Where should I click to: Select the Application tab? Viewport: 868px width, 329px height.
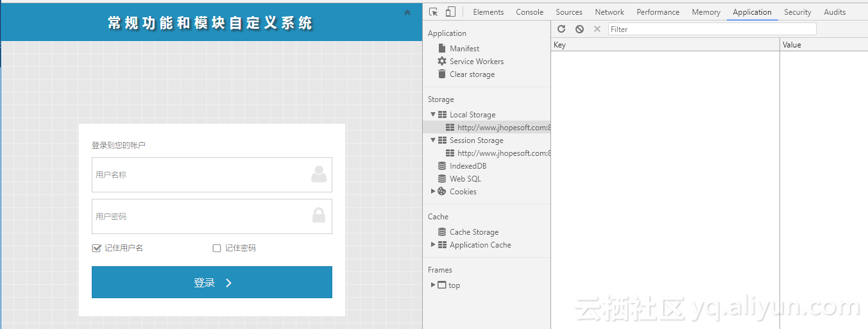[x=752, y=12]
